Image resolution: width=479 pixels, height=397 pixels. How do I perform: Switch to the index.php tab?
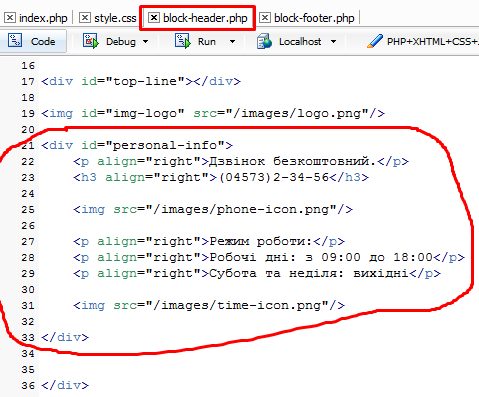[x=43, y=18]
